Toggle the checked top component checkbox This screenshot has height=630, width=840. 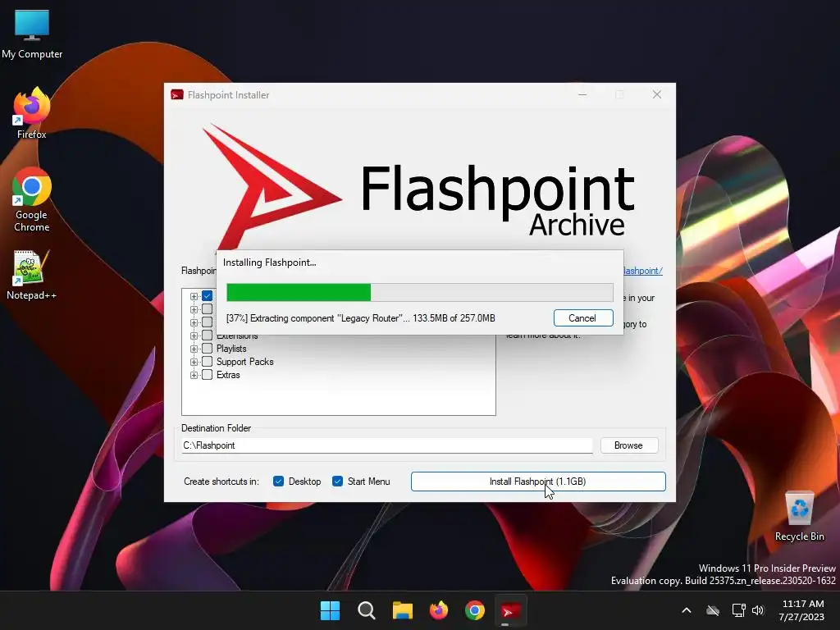[208, 295]
